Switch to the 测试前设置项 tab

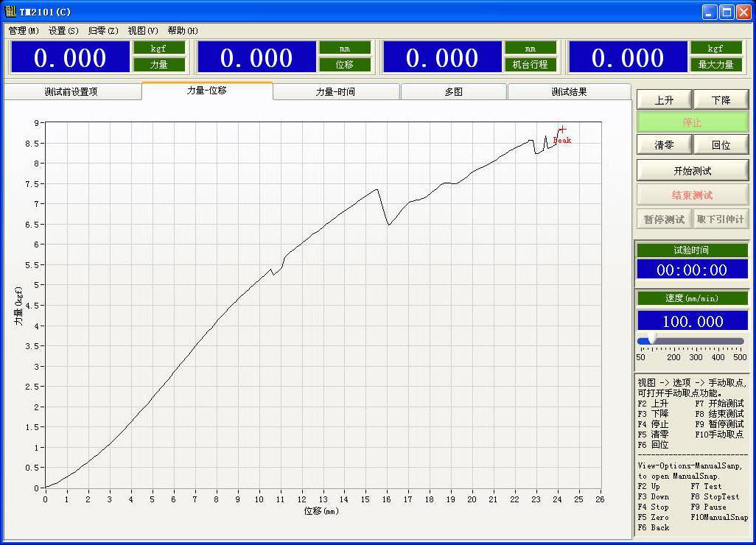[71, 92]
